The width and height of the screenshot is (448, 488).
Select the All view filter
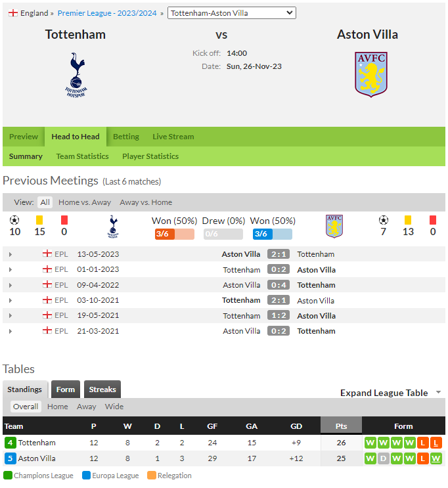point(45,202)
